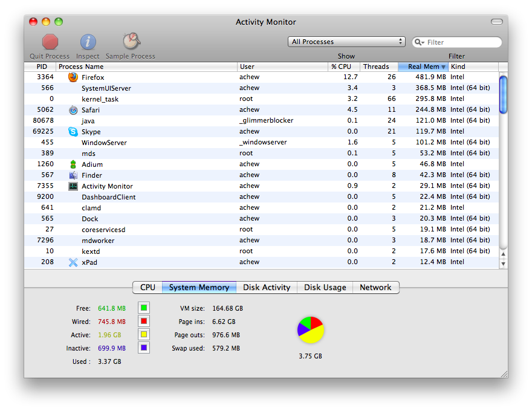Screen dimensions: 532x411
Task: Select the SystemUIServer process row
Action: [262, 88]
